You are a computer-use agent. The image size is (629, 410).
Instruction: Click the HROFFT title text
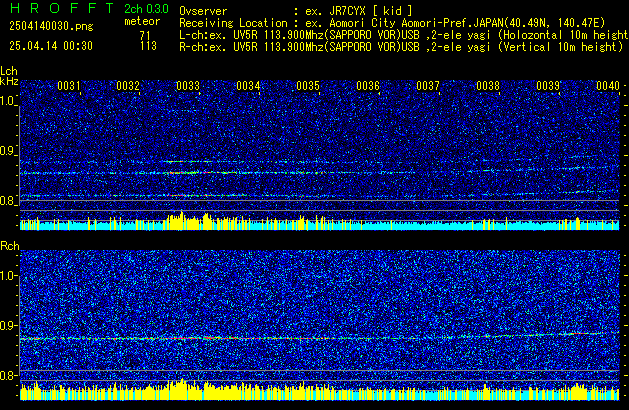tap(62, 8)
